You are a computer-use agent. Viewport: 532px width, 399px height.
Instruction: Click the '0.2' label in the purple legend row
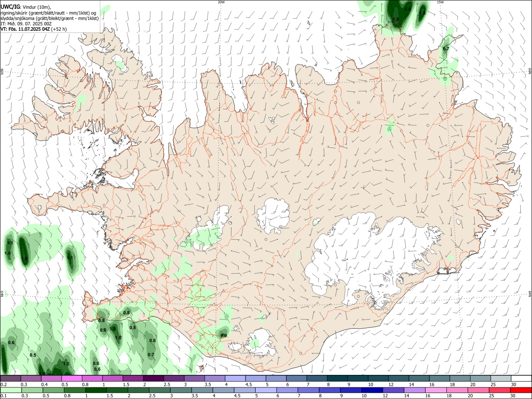3,384
